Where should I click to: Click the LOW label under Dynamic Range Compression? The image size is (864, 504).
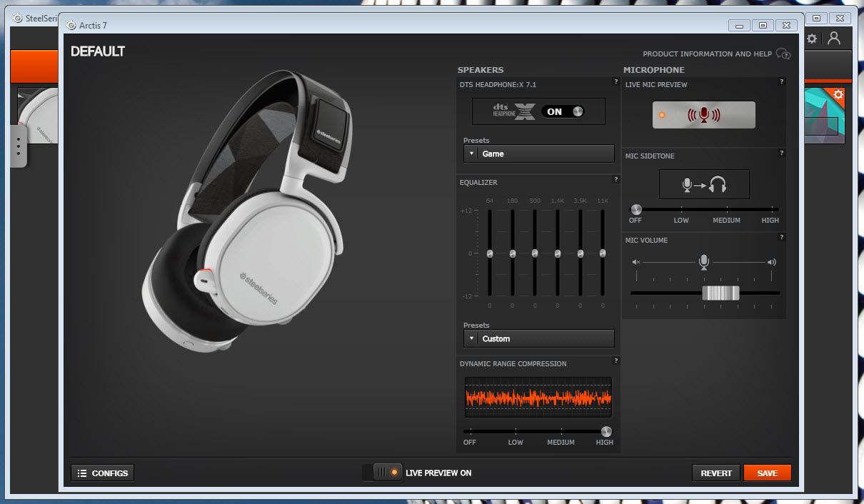tap(516, 443)
